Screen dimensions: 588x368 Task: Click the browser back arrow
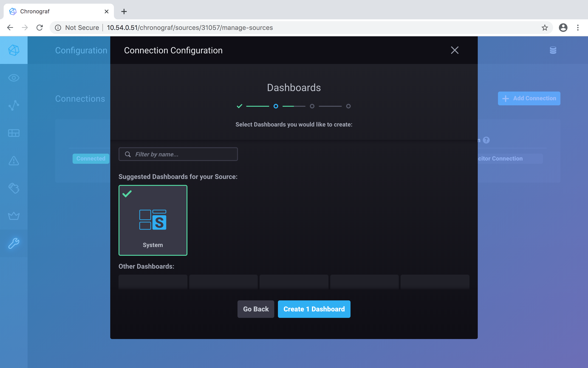[10, 28]
